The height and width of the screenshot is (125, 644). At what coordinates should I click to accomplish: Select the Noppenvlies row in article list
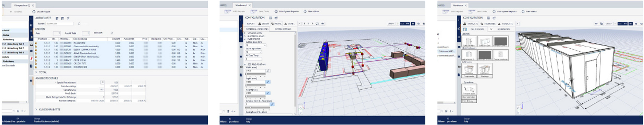(x=121, y=43)
